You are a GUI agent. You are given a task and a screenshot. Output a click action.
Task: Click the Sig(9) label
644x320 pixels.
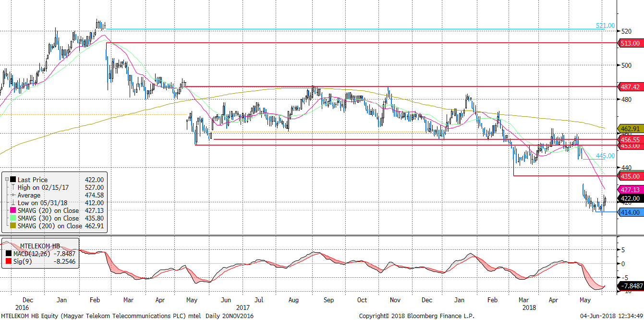pyautogui.click(x=22, y=261)
